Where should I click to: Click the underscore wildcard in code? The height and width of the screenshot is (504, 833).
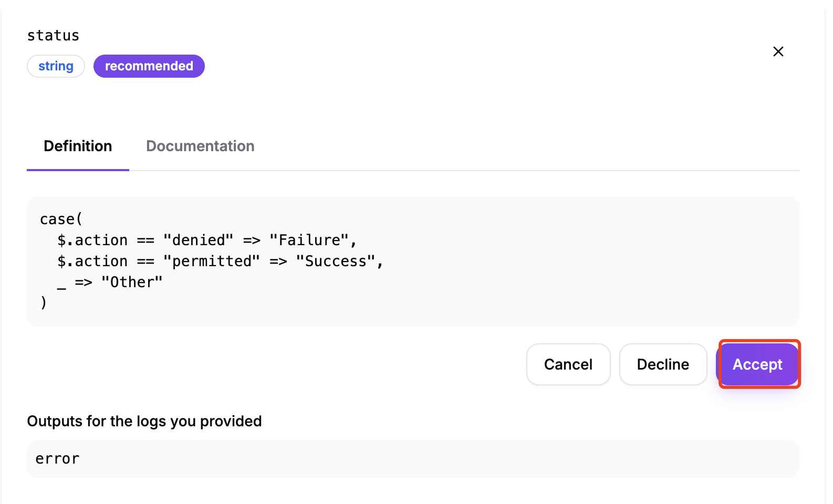point(61,284)
